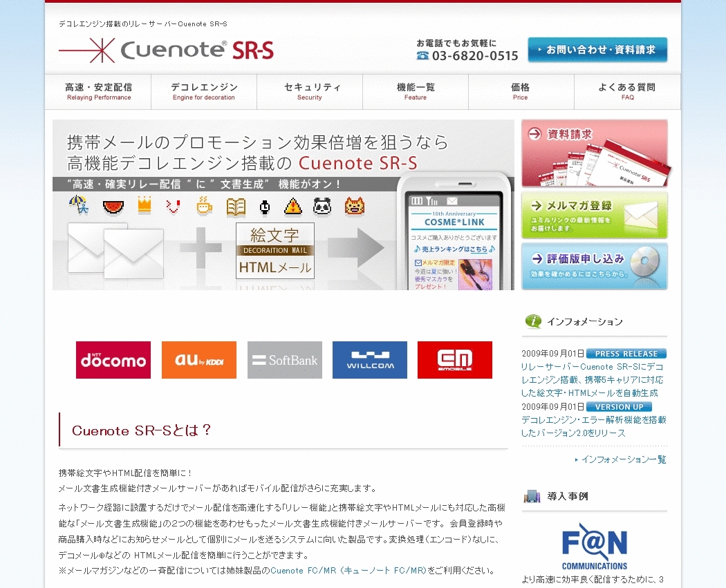Click the au by KDDI logo
Image resolution: width=726 pixels, height=588 pixels.
pos(199,360)
